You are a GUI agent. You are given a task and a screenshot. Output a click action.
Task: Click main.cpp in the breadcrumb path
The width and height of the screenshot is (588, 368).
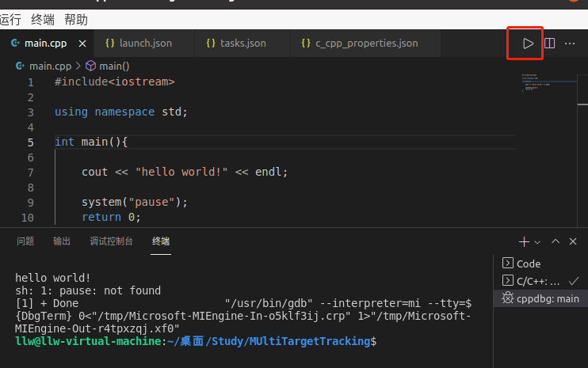[x=50, y=66]
